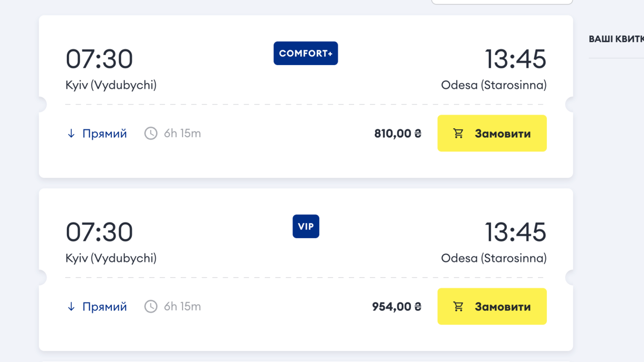
Task: Click 07:30 departure time on COMFORT+ ticket
Action: point(99,59)
